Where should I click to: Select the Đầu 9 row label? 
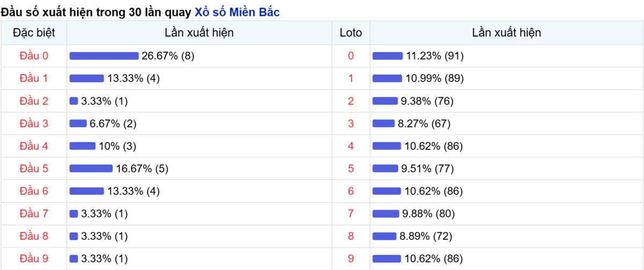(x=34, y=259)
